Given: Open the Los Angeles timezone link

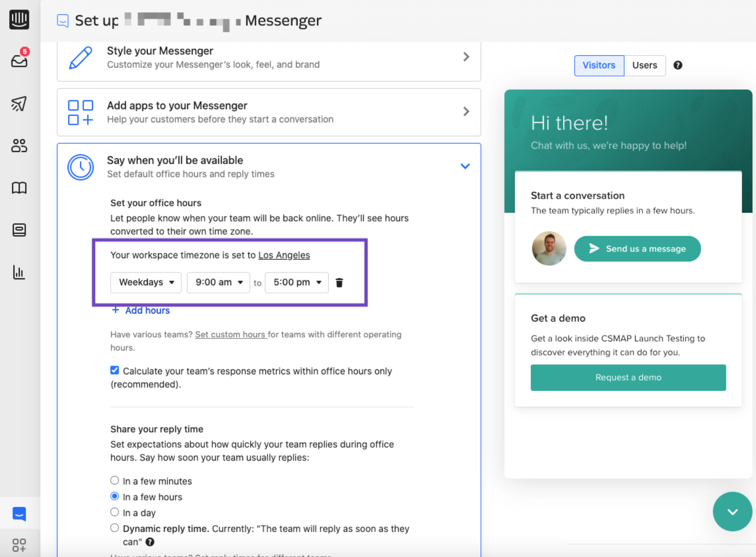Looking at the screenshot, I should pos(284,255).
